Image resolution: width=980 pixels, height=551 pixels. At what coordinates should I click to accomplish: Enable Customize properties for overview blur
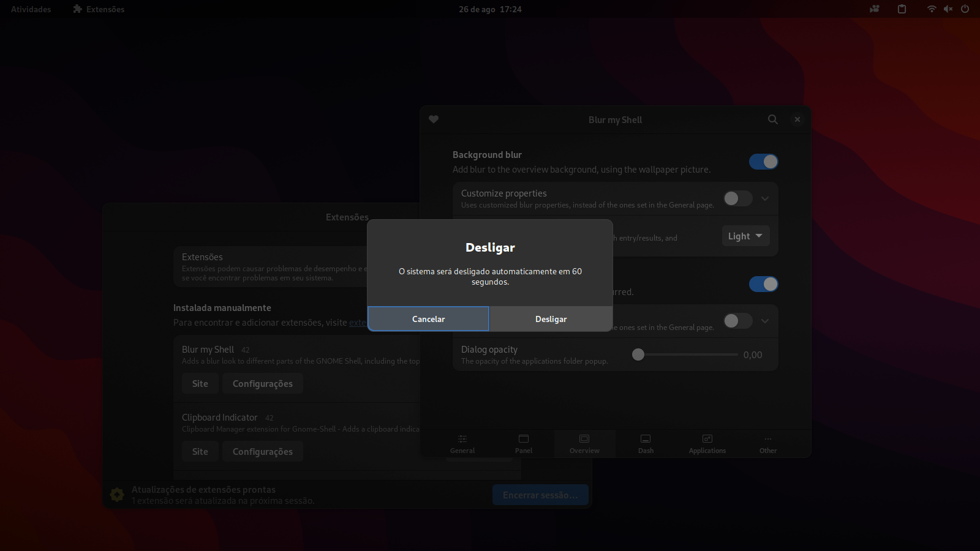point(737,198)
